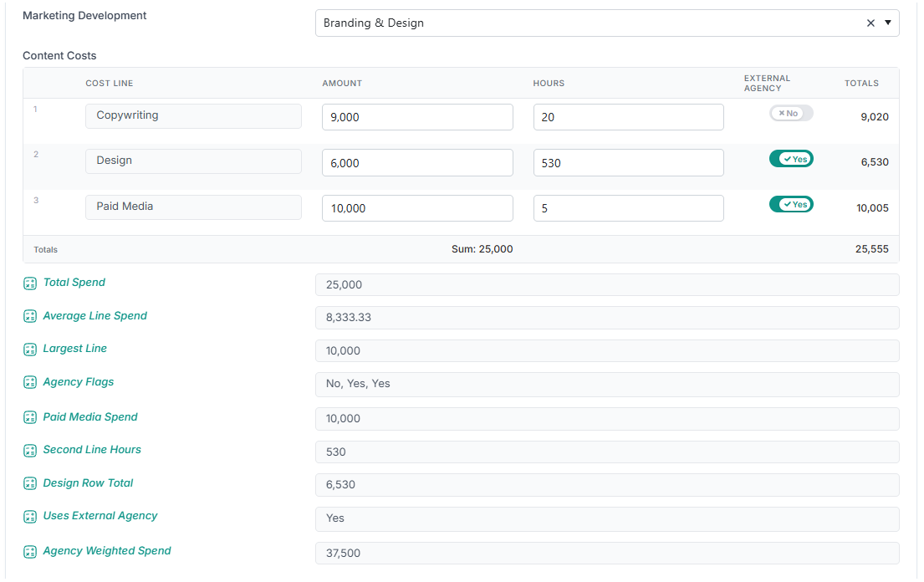The image size is (924, 582).
Task: Enable External Agency for the Copywriting row
Action: tap(791, 113)
